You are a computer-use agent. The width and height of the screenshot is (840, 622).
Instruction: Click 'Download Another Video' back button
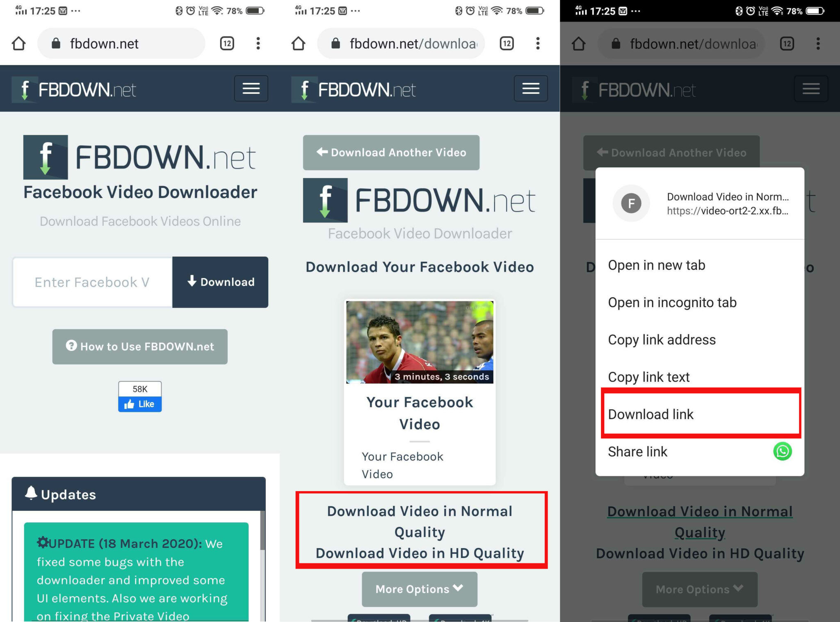click(x=391, y=152)
